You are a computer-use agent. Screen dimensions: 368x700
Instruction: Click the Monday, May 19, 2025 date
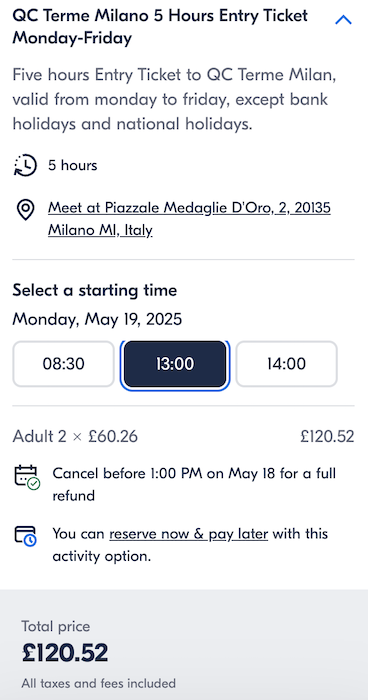(x=97, y=319)
